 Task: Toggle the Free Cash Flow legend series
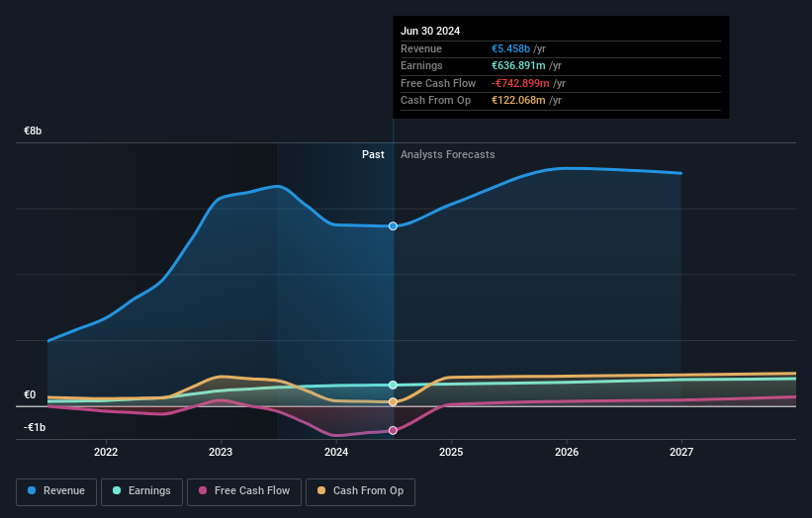tap(244, 491)
